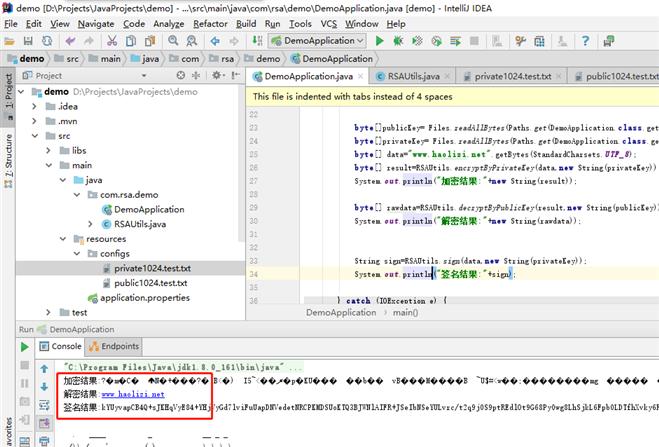The image size is (659, 447).
Task: Click the rsa breadcrumb in navigation bar
Action: 221,59
